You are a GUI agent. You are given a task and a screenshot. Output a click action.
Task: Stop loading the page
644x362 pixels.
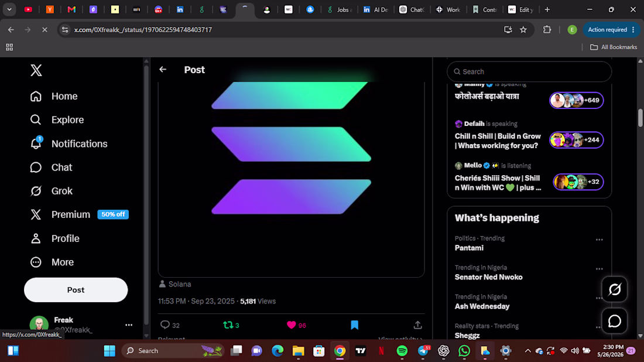pyautogui.click(x=44, y=30)
